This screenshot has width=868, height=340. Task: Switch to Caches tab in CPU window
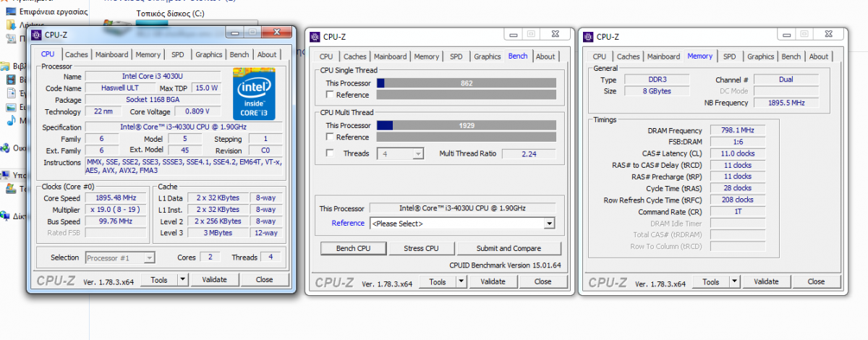76,54
